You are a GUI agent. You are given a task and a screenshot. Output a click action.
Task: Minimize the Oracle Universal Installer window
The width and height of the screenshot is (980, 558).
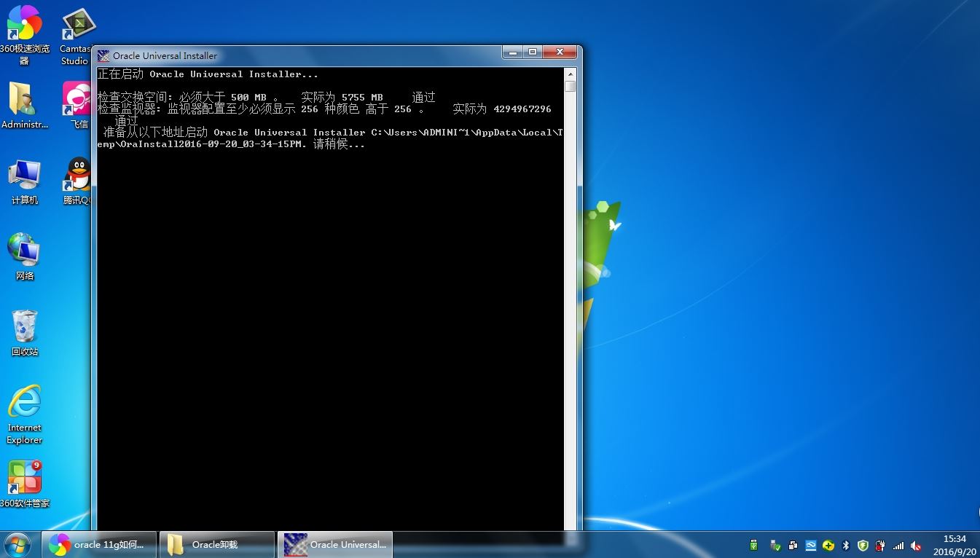pos(512,52)
